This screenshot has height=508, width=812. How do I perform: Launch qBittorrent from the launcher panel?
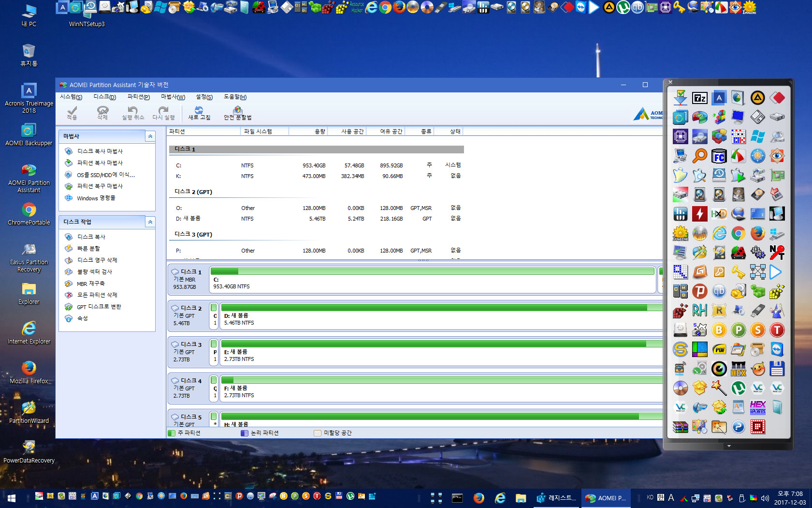pyautogui.click(x=719, y=292)
